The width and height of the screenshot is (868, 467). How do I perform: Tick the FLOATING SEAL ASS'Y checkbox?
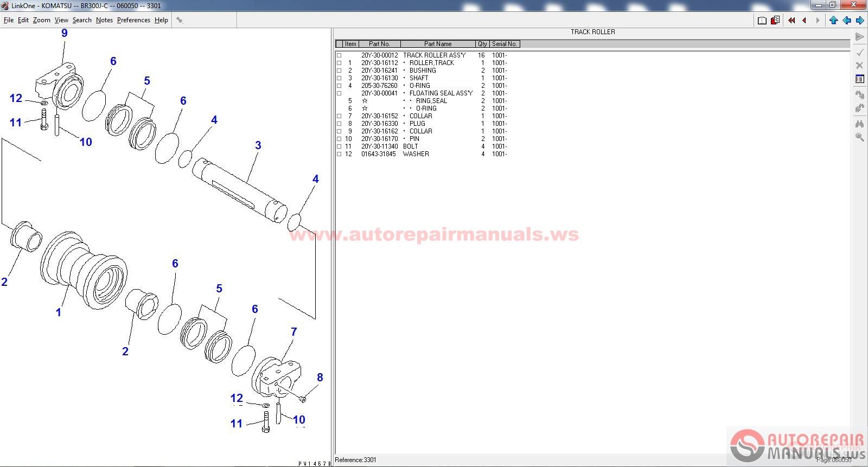(x=339, y=93)
